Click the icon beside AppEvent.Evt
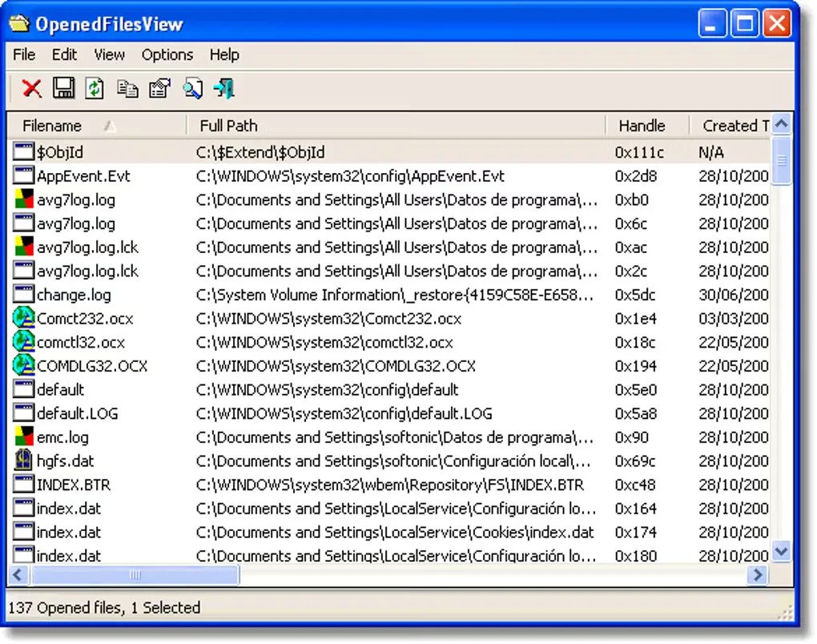The width and height of the screenshot is (817, 644). pos(23,175)
